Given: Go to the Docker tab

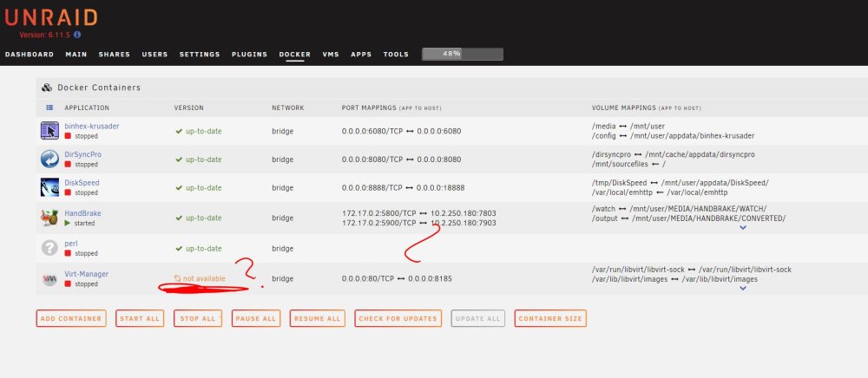Looking at the screenshot, I should pos(294,54).
